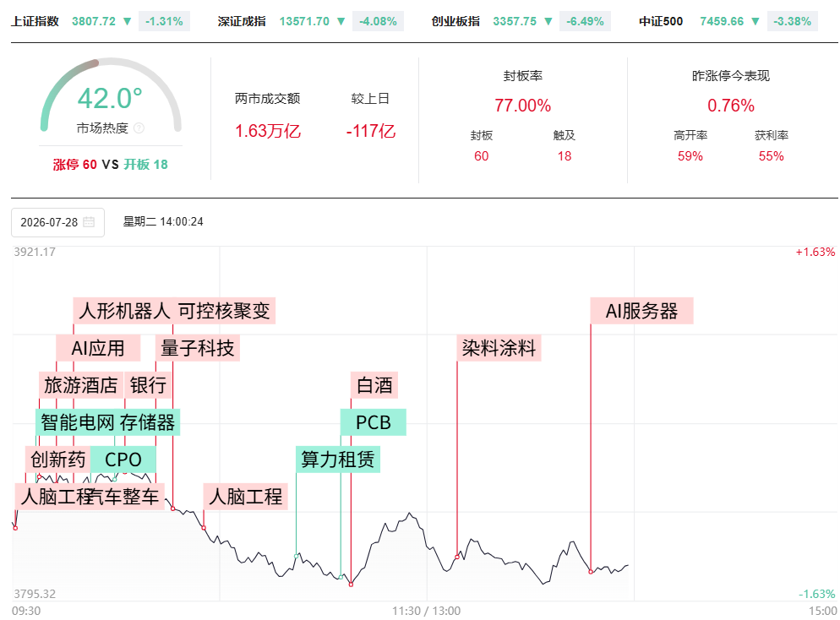The width and height of the screenshot is (840, 620).
Task: Click down arrow beside 中证500 7459.66
Action: (x=755, y=21)
